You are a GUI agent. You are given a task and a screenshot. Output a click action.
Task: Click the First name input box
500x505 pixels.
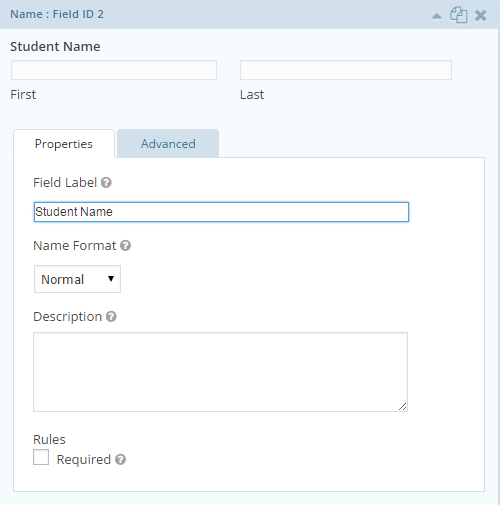pos(114,70)
